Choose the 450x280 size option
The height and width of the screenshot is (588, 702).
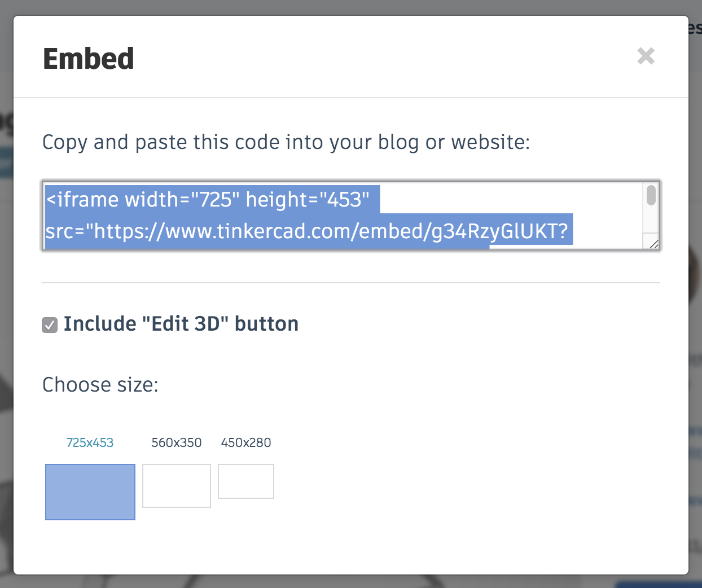245,442
